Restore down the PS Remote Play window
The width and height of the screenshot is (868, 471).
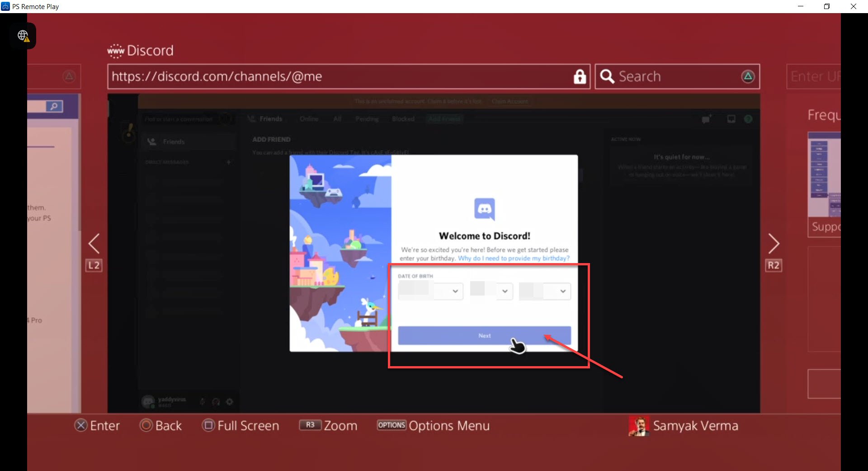827,6
